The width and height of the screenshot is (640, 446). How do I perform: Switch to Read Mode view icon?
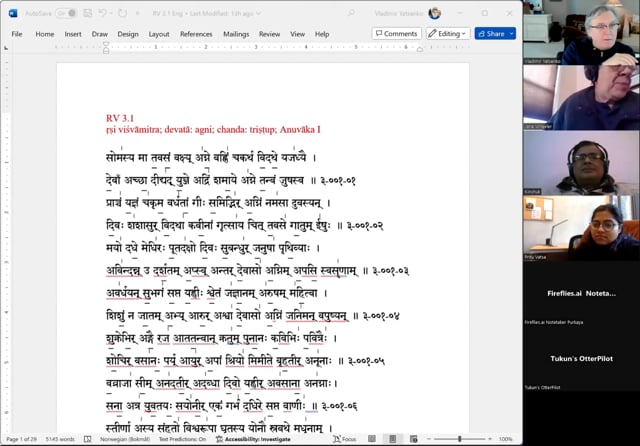[372, 439]
